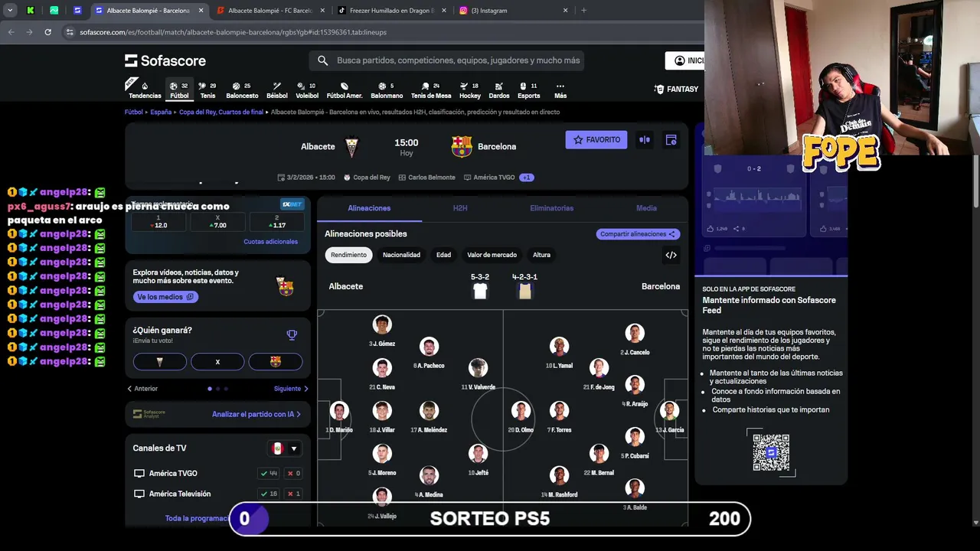Select the Rendimiento lineup filter
The image size is (980, 551).
(x=348, y=255)
